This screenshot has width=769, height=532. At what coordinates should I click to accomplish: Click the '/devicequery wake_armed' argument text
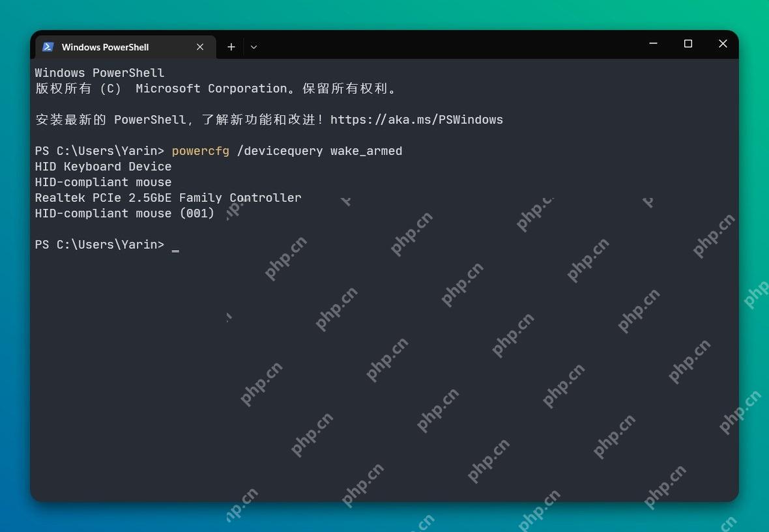[x=320, y=151]
